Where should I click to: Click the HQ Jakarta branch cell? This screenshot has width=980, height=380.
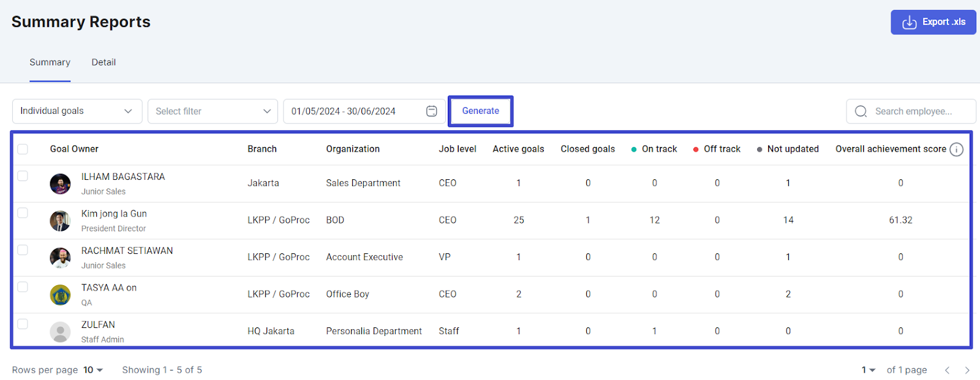point(271,331)
